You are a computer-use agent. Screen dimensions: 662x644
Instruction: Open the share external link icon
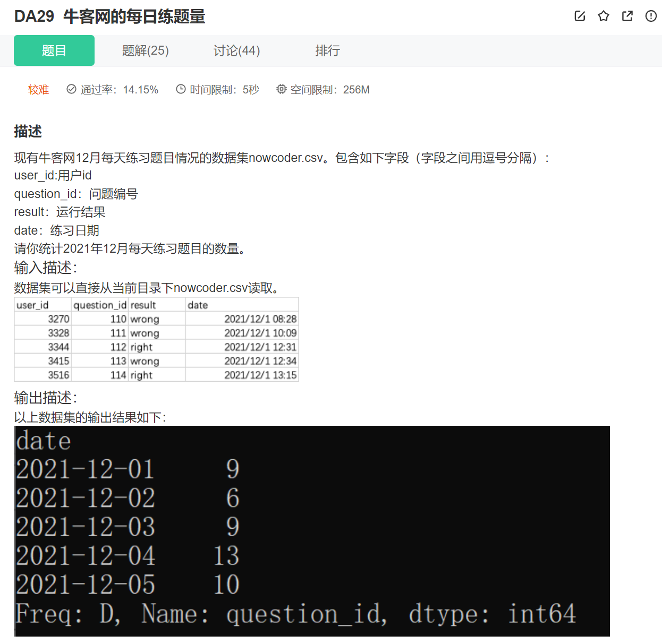(627, 16)
